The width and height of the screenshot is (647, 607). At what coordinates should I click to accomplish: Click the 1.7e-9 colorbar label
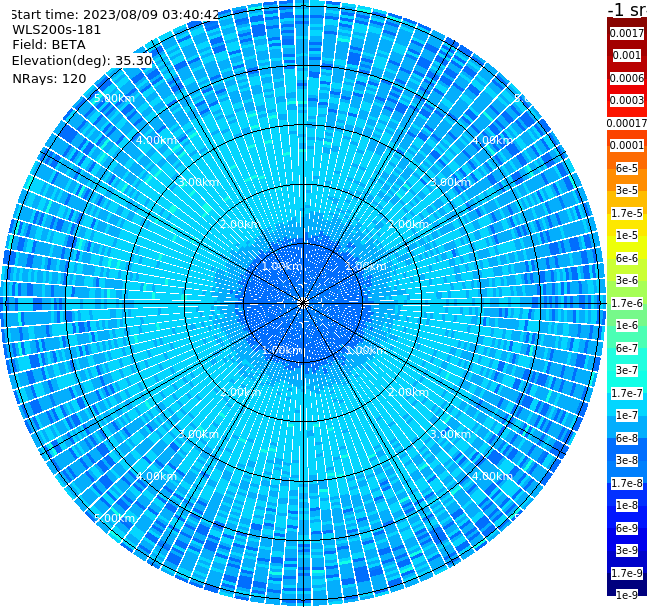click(627, 573)
